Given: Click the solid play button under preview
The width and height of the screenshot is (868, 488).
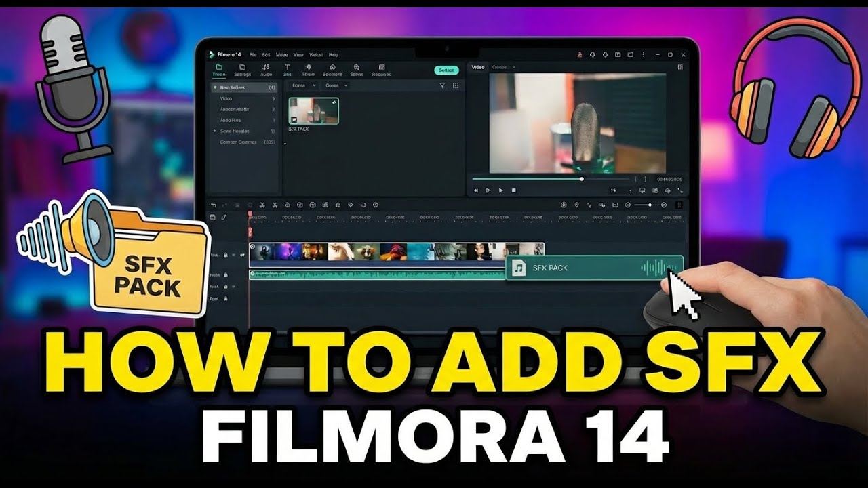Looking at the screenshot, I should click(501, 190).
